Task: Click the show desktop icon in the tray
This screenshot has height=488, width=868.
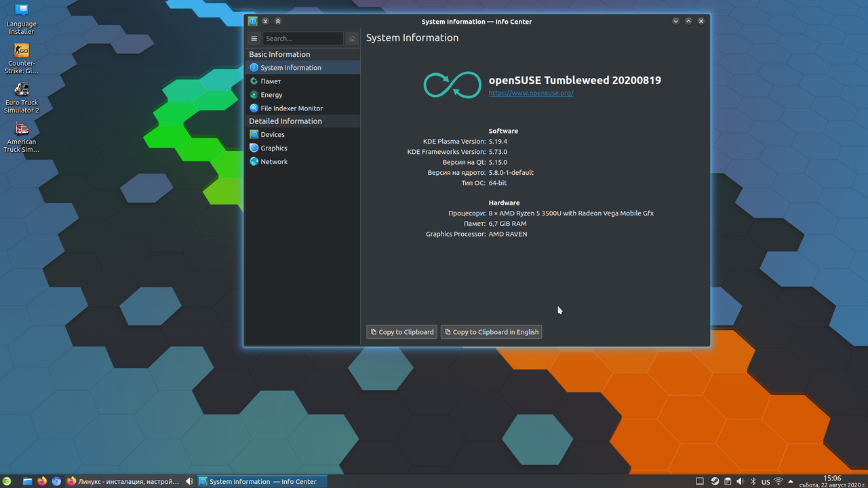Action: (700, 482)
